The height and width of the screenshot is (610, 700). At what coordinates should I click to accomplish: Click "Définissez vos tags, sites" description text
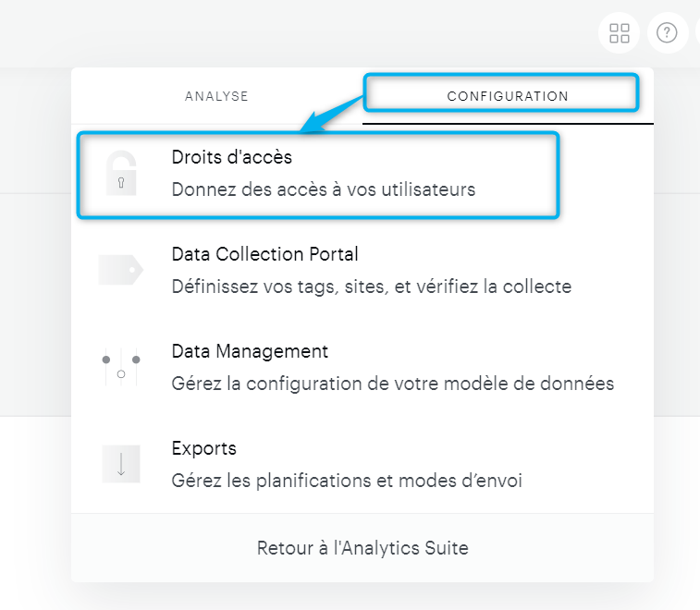point(372,287)
